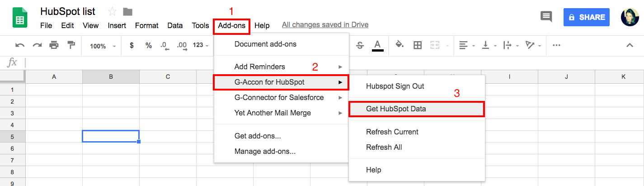This screenshot has height=186, width=644.
Task: Open the File menu
Action: (46, 25)
